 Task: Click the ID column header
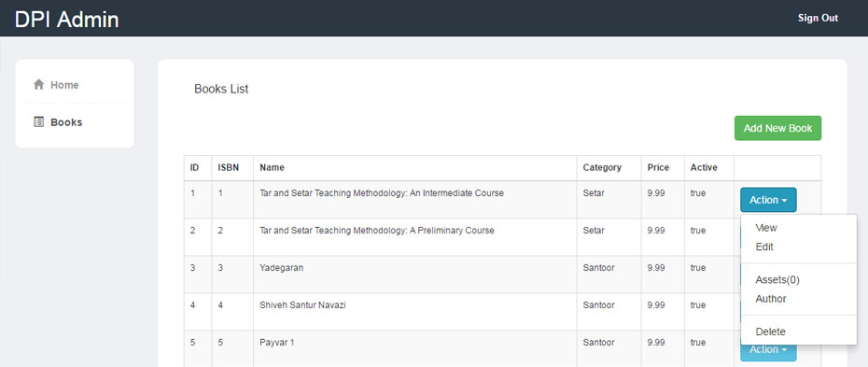tap(195, 167)
